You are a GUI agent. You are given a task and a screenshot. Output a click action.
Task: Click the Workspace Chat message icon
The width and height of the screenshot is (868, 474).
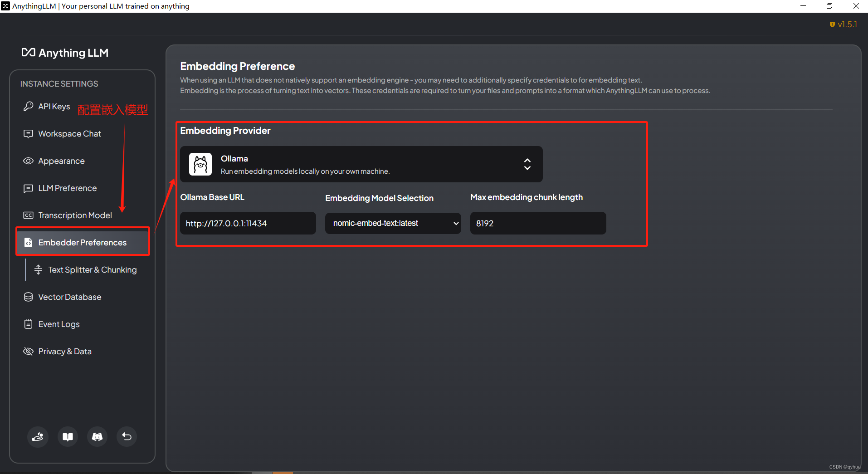pyautogui.click(x=28, y=134)
